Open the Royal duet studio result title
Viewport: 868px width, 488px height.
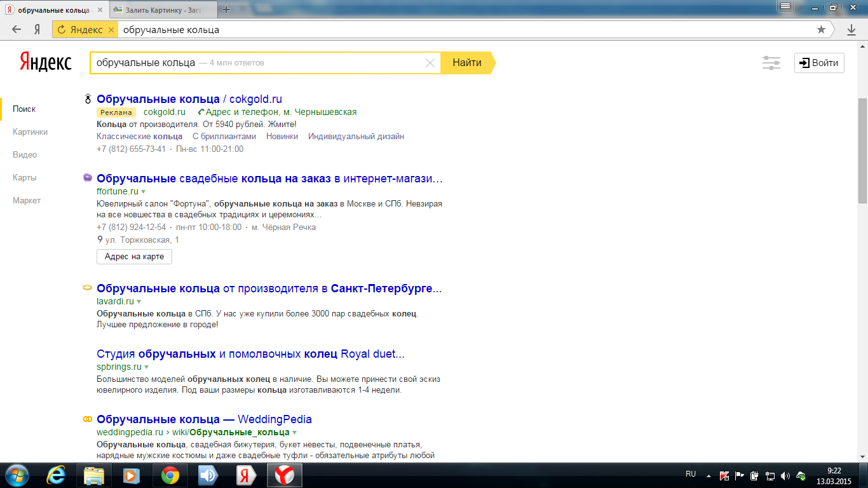[x=250, y=354]
